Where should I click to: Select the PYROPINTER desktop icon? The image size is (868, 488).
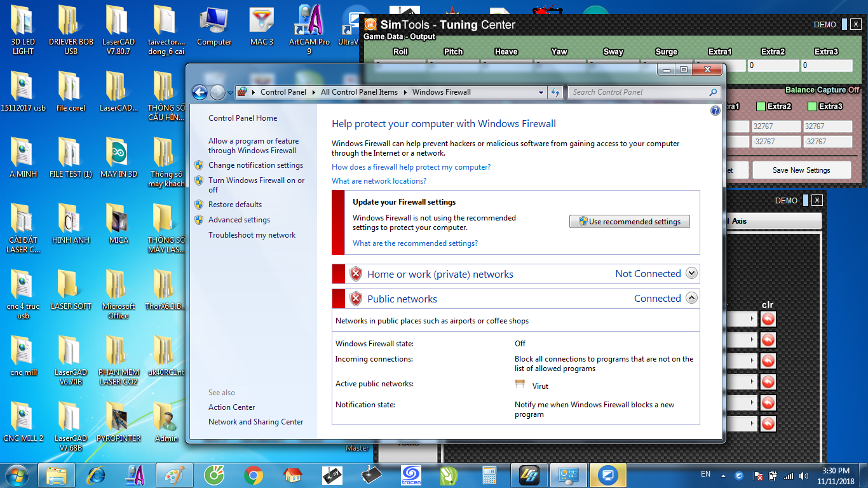pos(119,422)
